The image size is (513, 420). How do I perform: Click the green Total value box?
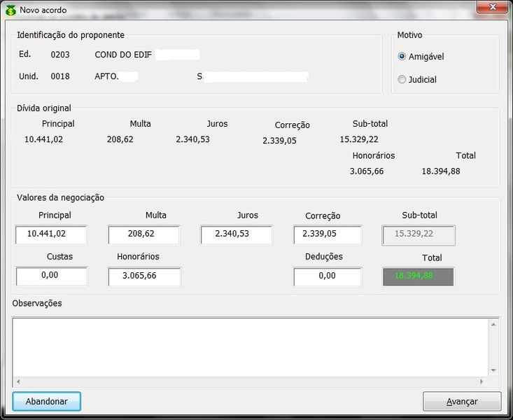click(419, 276)
